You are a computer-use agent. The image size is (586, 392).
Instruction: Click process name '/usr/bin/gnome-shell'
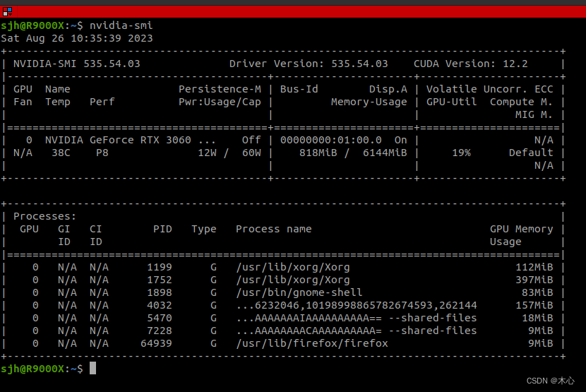299,293
